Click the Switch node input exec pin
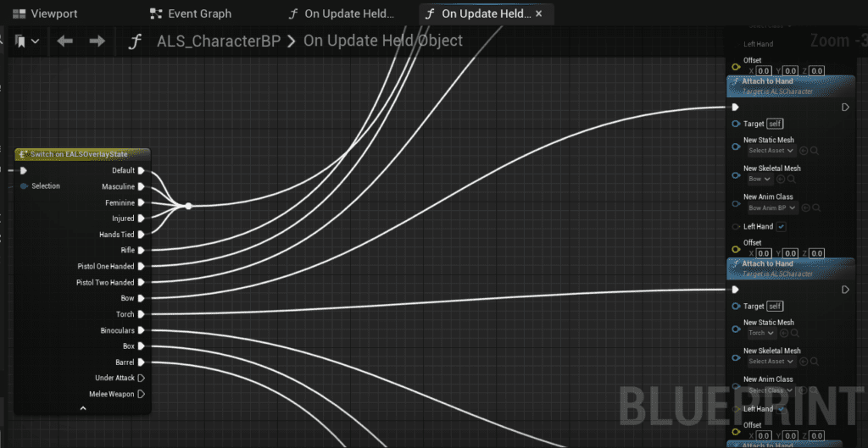Screen dimensions: 868x448 coord(23,170)
